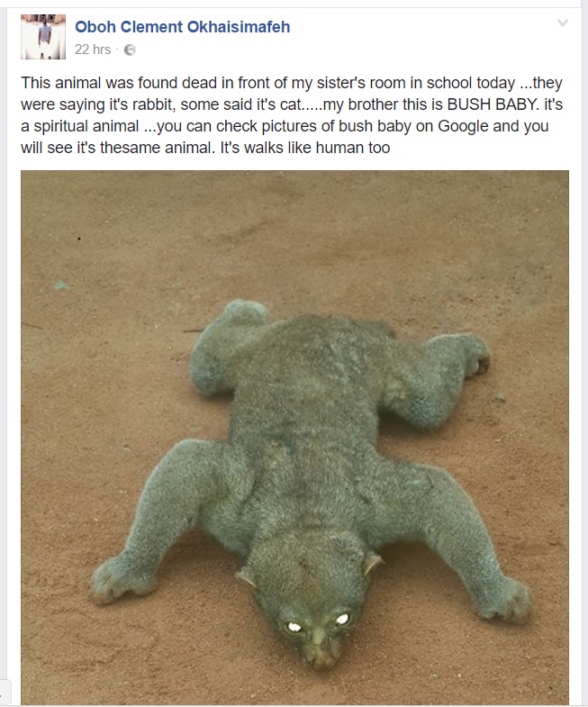
Task: Expand the post options chevron
Action: pyautogui.click(x=562, y=23)
